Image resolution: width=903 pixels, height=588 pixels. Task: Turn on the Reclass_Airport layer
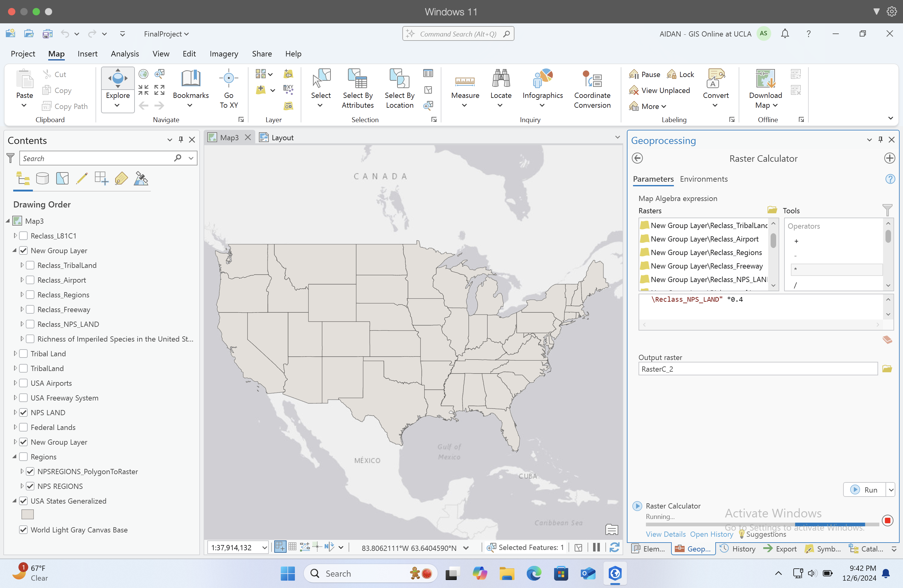pos(30,280)
